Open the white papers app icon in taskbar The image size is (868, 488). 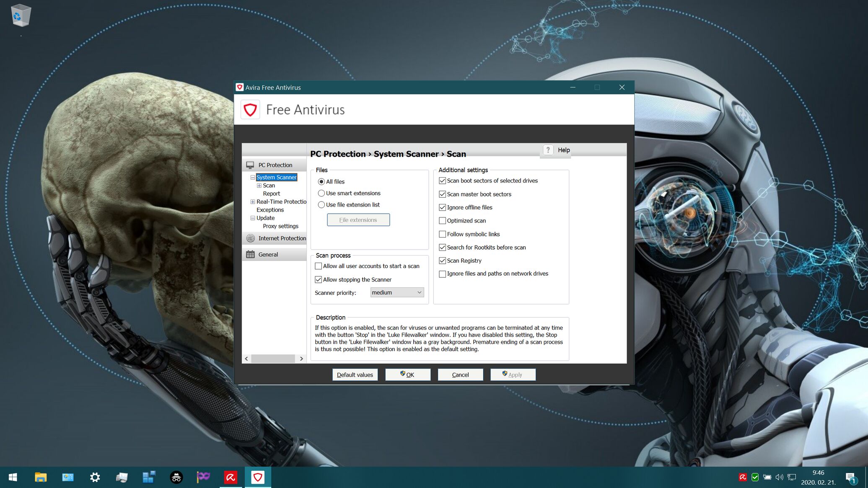122,477
